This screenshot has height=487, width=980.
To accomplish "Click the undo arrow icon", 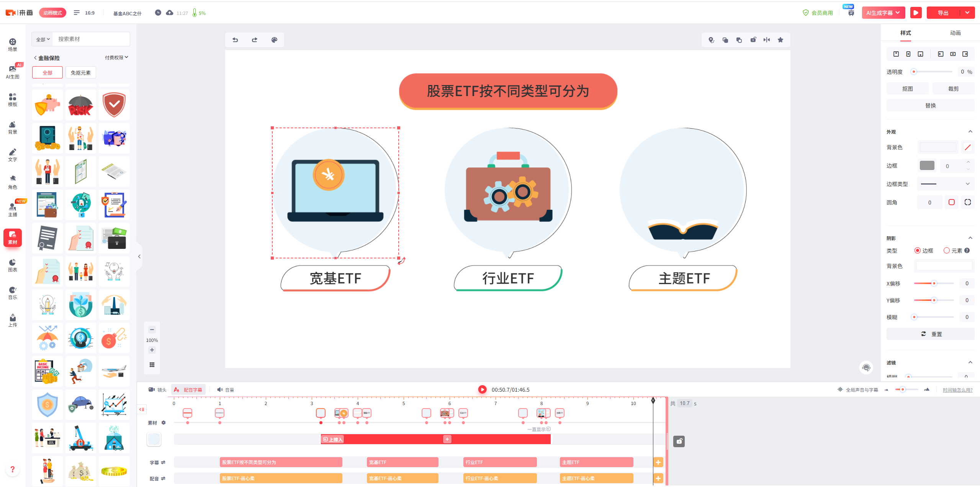I will pyautogui.click(x=235, y=40).
